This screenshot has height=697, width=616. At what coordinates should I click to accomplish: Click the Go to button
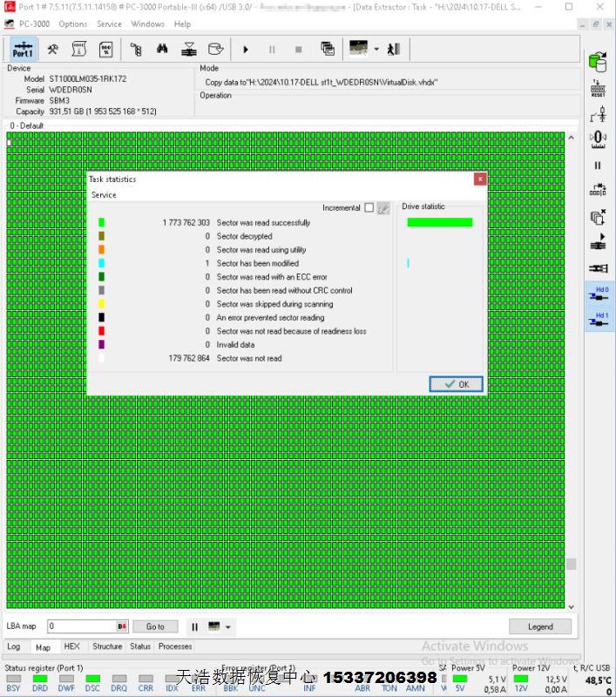point(155,626)
